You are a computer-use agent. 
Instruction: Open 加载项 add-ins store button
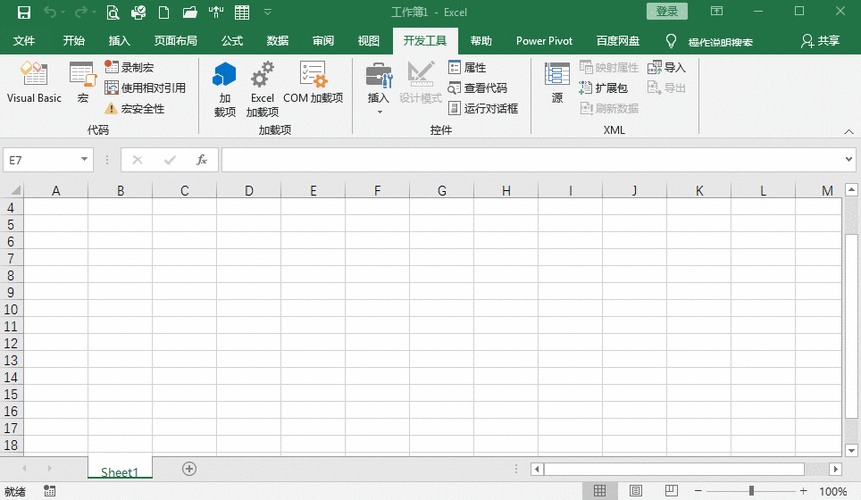coord(225,89)
